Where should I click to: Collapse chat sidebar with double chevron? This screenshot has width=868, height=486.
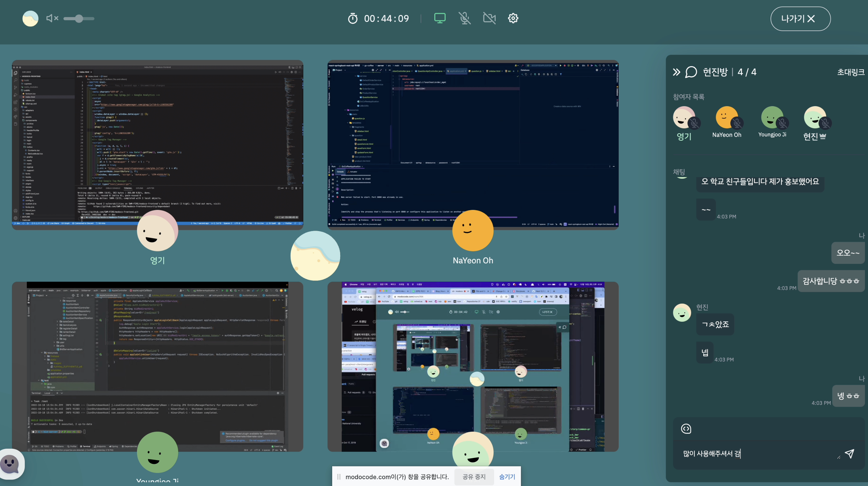tap(676, 72)
